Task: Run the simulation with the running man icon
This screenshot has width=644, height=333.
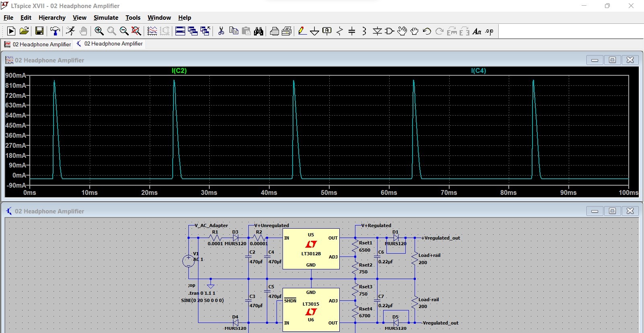Action: [70, 31]
